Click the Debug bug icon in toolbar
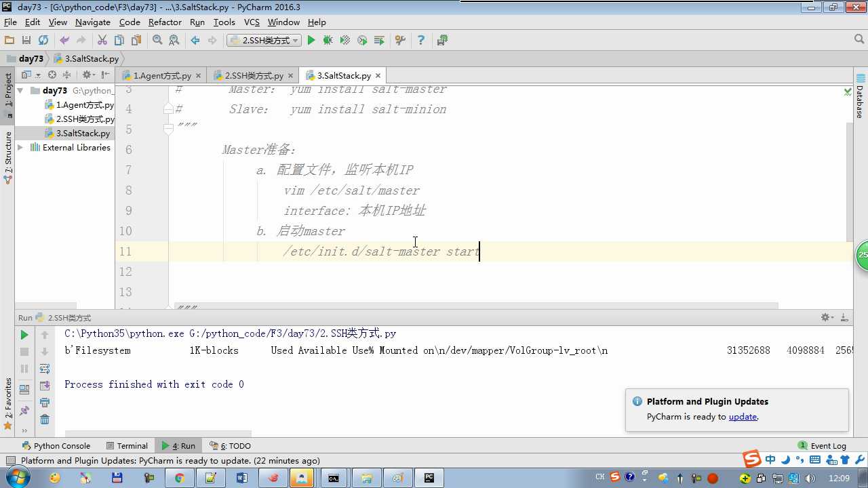 click(328, 41)
